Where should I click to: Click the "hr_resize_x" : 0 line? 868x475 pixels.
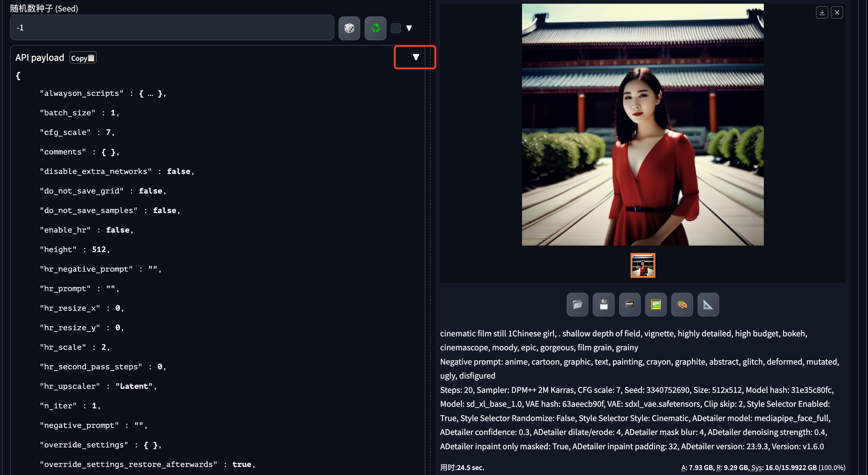82,308
